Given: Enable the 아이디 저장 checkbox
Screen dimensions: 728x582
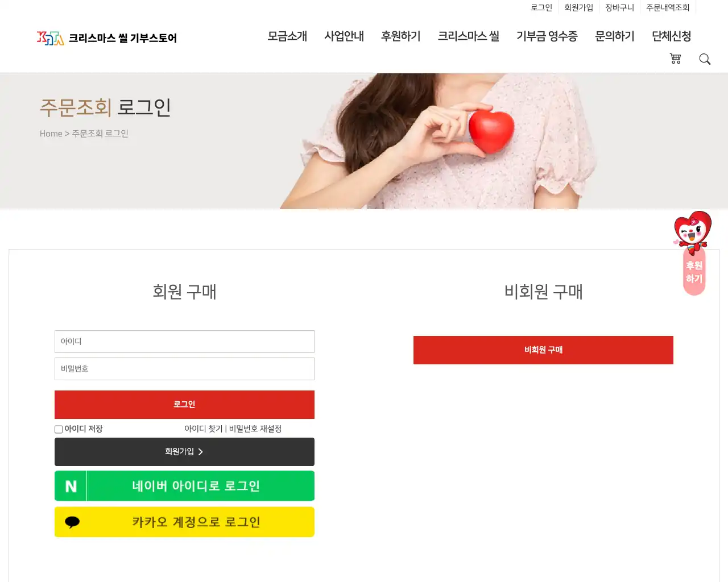Looking at the screenshot, I should click(59, 429).
